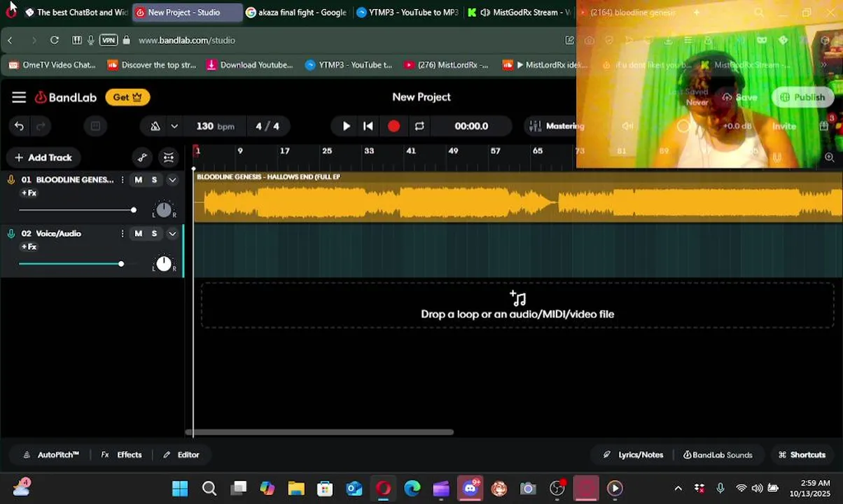Viewport: 843px width, 504px height.
Task: Switch to the YTMP3 browser tab
Action: pyautogui.click(x=407, y=13)
